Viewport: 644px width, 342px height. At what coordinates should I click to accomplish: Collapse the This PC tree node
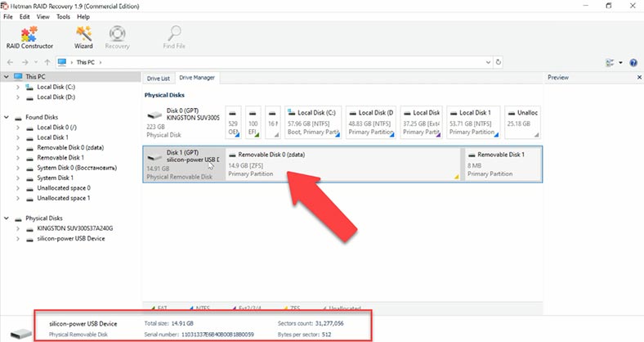pos(7,77)
